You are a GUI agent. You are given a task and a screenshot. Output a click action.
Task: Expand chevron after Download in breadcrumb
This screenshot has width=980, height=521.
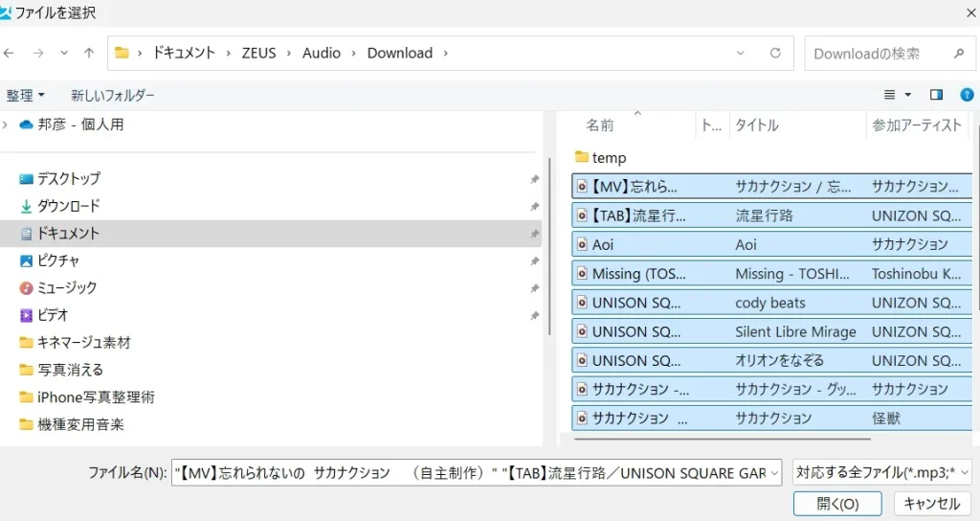pos(446,54)
